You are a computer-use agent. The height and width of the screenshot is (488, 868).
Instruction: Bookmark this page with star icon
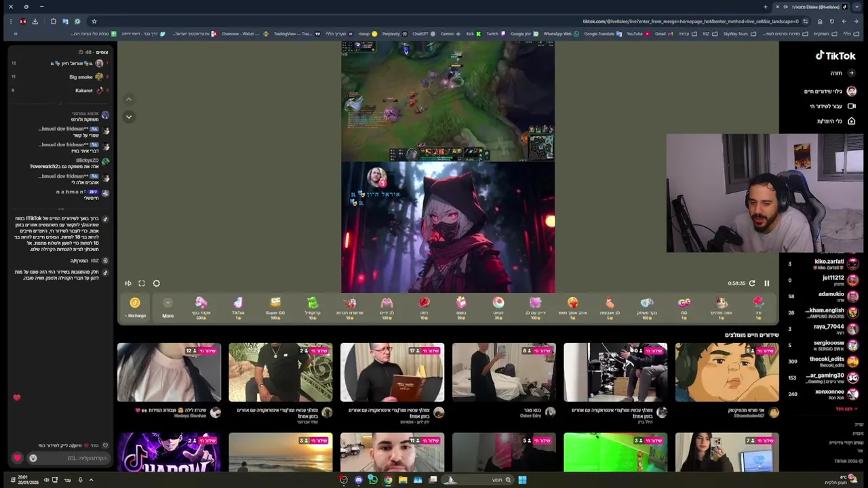tap(94, 21)
